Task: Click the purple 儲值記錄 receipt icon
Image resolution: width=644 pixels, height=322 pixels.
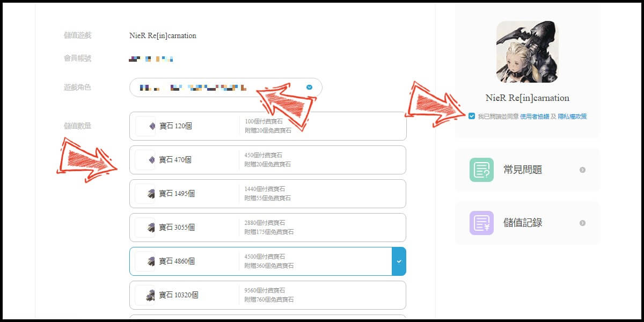Action: [x=481, y=223]
